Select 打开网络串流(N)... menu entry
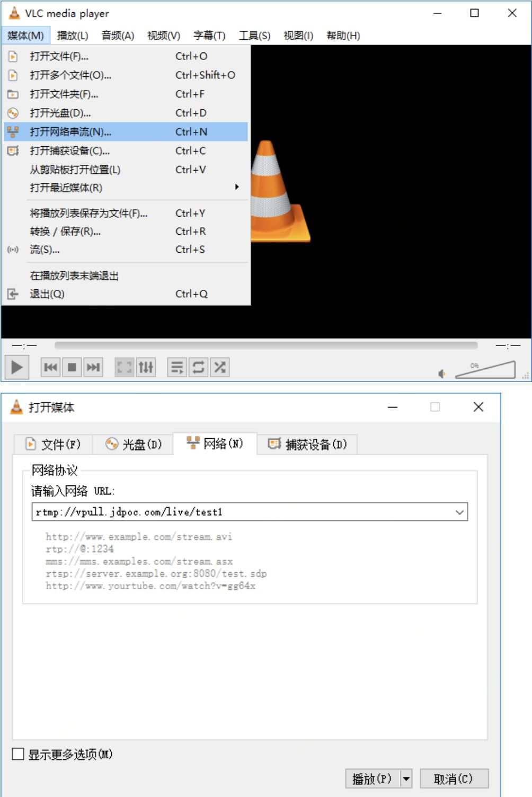 126,132
